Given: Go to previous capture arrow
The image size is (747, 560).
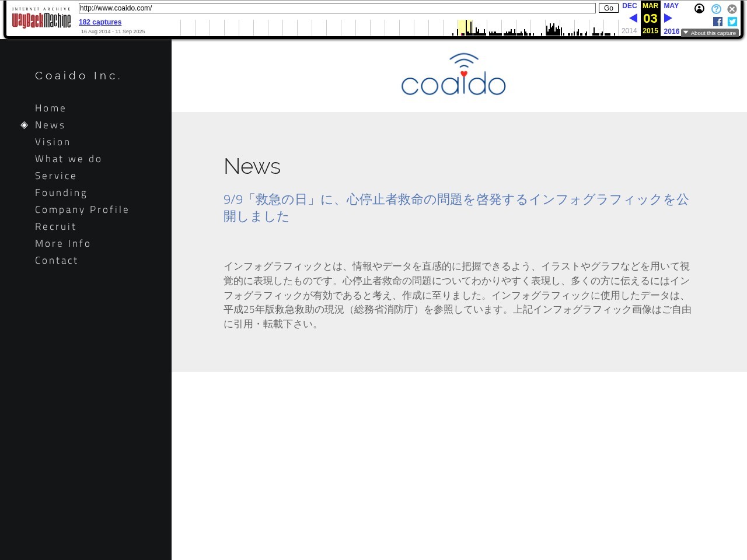Looking at the screenshot, I should [633, 18].
